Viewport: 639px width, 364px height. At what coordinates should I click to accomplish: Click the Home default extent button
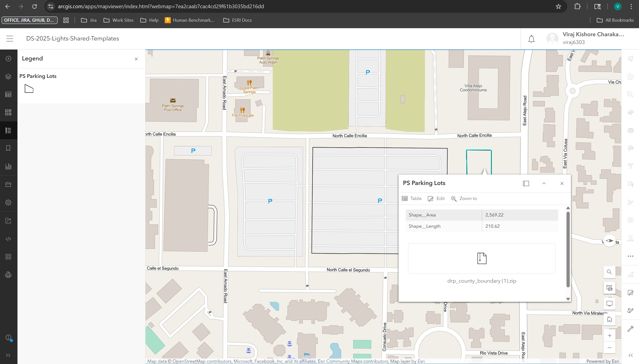point(609,320)
